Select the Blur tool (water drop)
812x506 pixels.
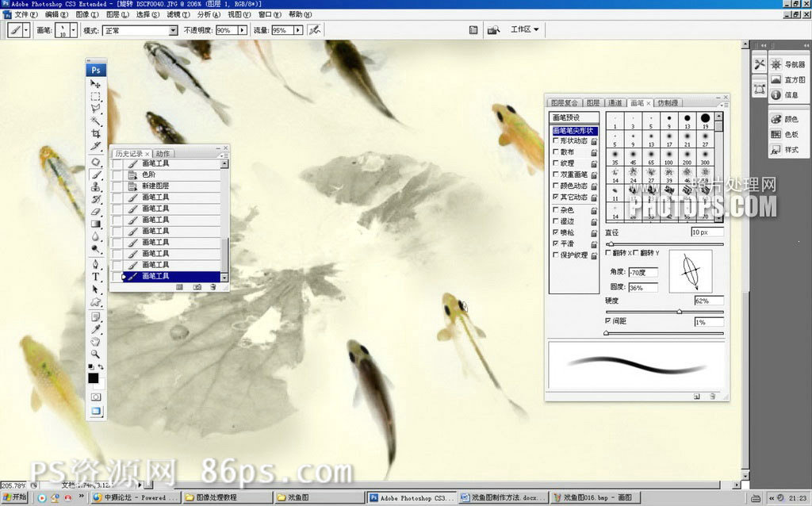[x=96, y=236]
